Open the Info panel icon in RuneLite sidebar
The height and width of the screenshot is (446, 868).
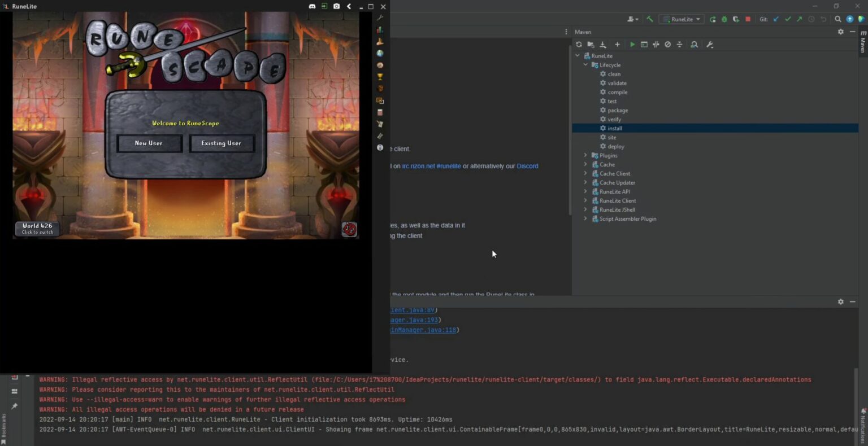pos(380,148)
